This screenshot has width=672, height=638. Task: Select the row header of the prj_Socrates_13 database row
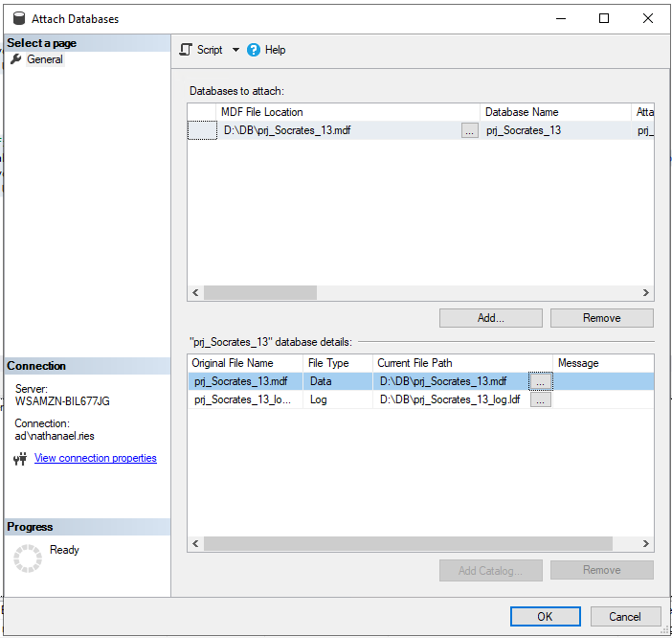(x=202, y=130)
